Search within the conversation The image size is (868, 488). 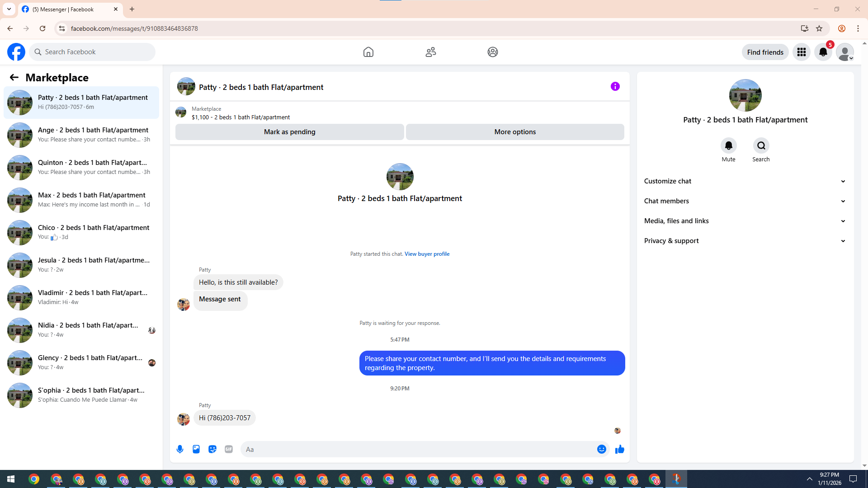click(x=761, y=145)
